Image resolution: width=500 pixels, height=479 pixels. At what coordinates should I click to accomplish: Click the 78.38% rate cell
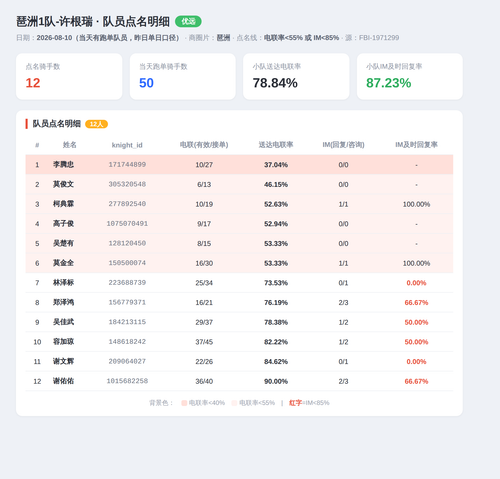276,322
